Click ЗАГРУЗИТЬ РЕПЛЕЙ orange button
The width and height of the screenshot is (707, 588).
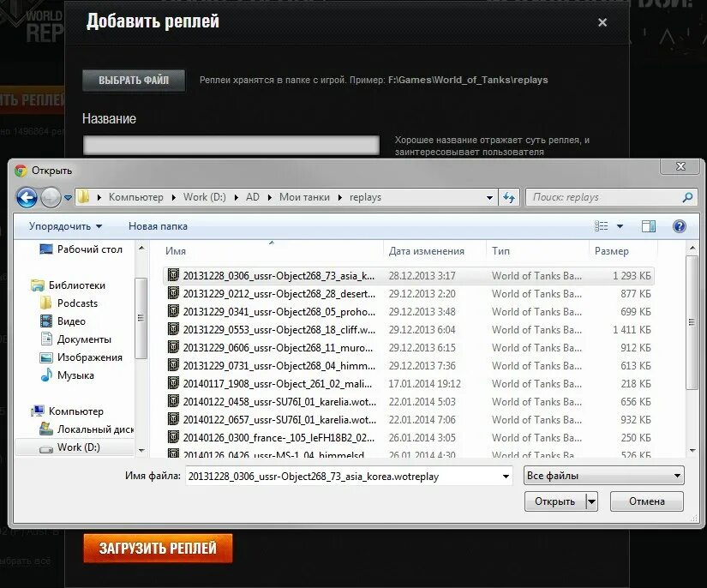[x=158, y=549]
